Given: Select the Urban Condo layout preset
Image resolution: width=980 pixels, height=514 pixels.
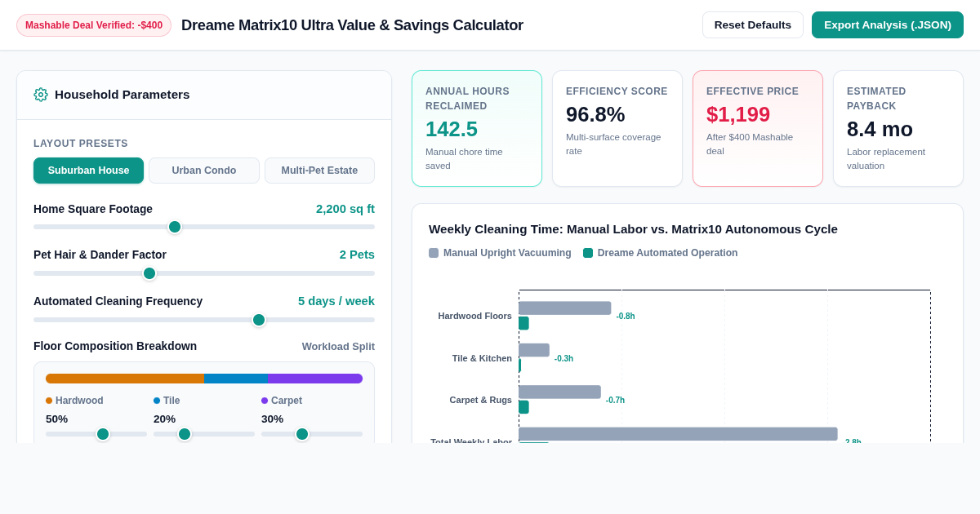Looking at the screenshot, I should [x=204, y=171].
